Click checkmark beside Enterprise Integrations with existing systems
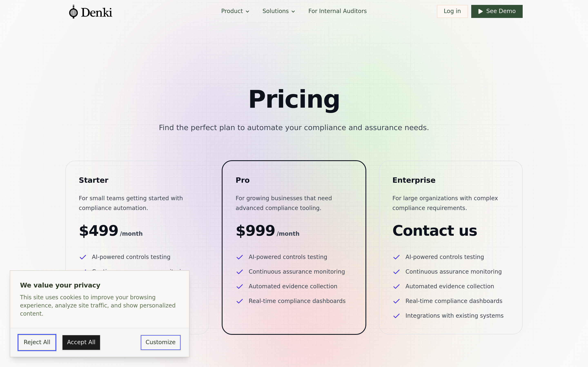Viewport: 588px width, 367px height. [396, 316]
